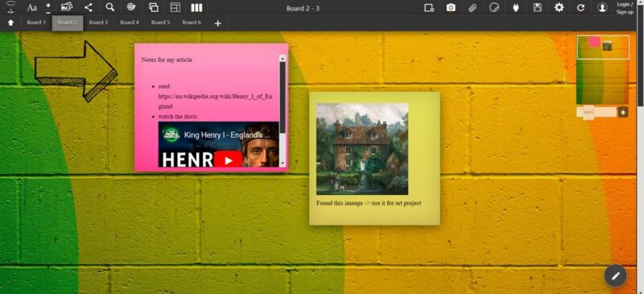Click the Login / Sign up link
Image resolution: width=644 pixels, height=294 pixels.
[x=625, y=8]
